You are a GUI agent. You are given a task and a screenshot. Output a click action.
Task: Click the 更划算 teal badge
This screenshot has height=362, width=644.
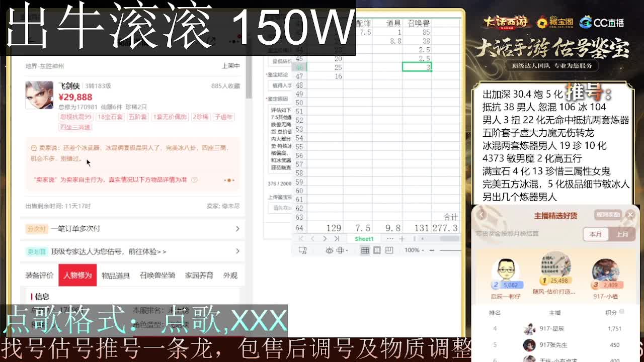[37, 251]
